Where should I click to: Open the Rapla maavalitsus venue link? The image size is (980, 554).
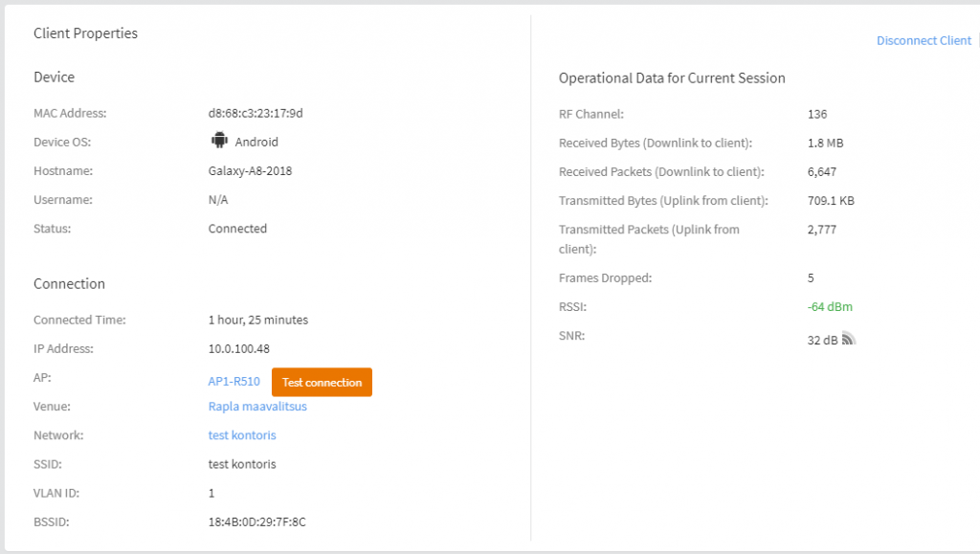(x=257, y=407)
